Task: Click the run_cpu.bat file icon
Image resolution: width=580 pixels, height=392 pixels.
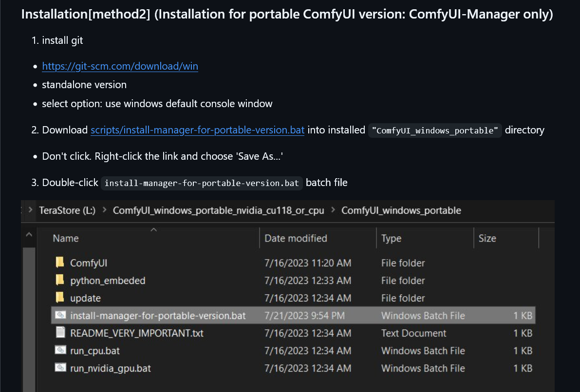Action: [60, 351]
